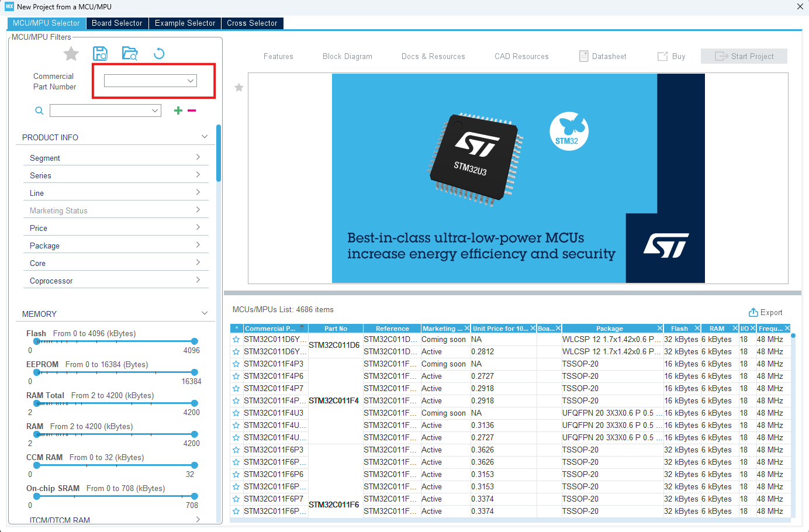
Task: Favorite the first STM32C011D6Y row star
Action: [x=236, y=339]
